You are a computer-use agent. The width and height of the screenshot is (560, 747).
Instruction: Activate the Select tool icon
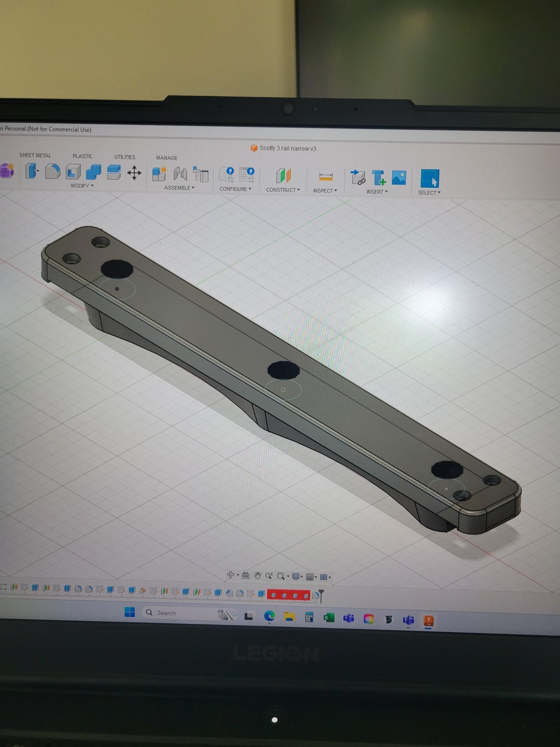coord(429,178)
